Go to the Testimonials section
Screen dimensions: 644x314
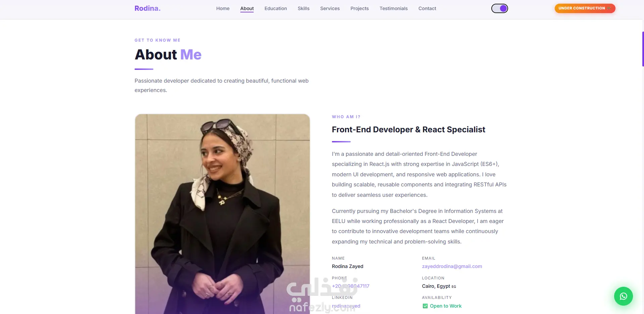(x=393, y=8)
